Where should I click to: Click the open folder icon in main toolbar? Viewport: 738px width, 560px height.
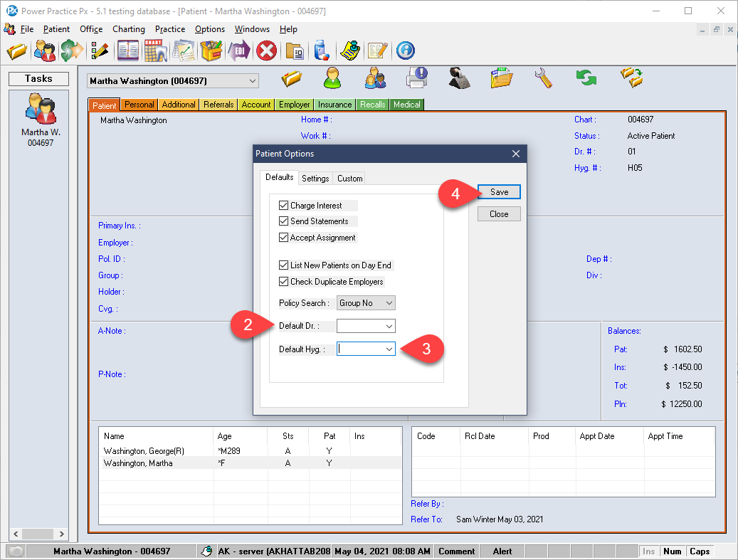point(16,51)
